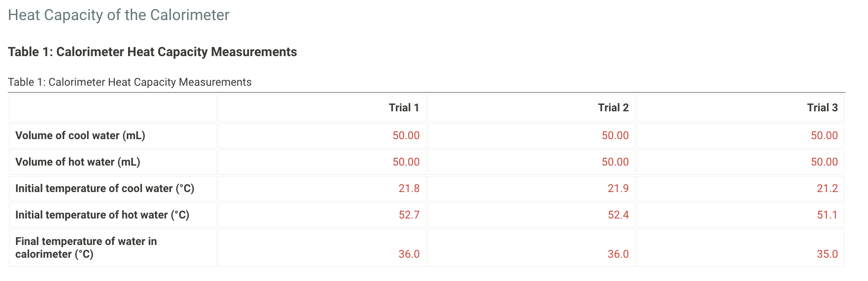The height and width of the screenshot is (281, 868).
Task: Select Trial 3 hot water temperature 51.1
Action: pyautogui.click(x=827, y=215)
